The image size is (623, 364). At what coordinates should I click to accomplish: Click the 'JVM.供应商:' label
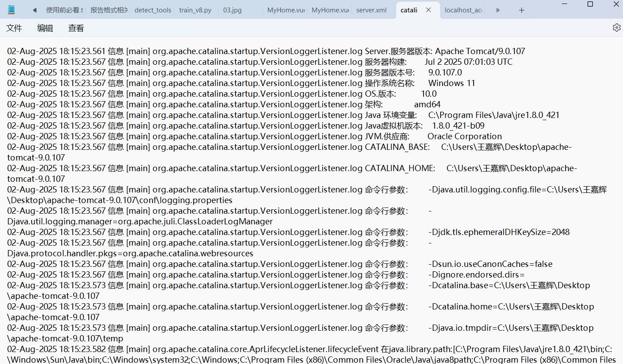387,136
